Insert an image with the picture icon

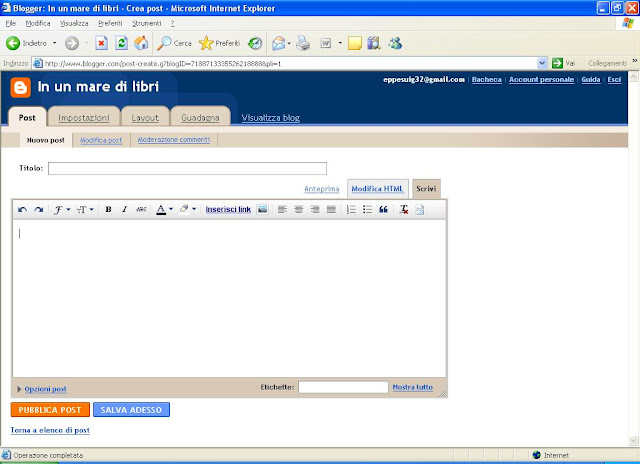262,209
